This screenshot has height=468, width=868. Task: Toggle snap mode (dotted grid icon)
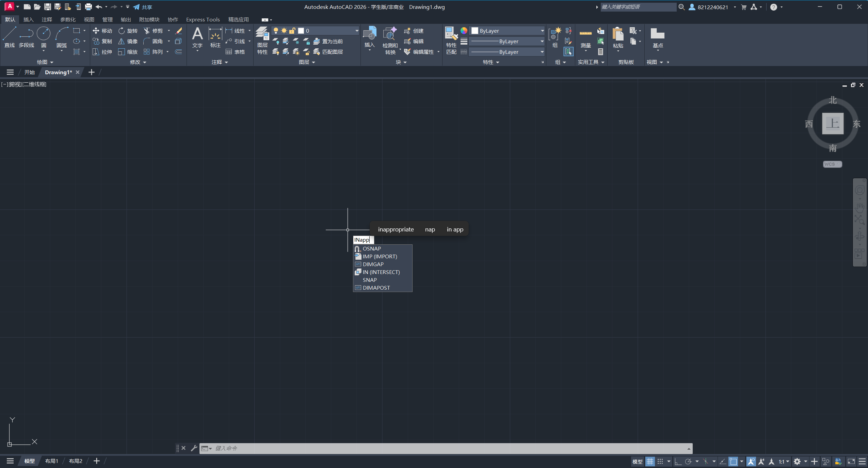click(x=661, y=461)
